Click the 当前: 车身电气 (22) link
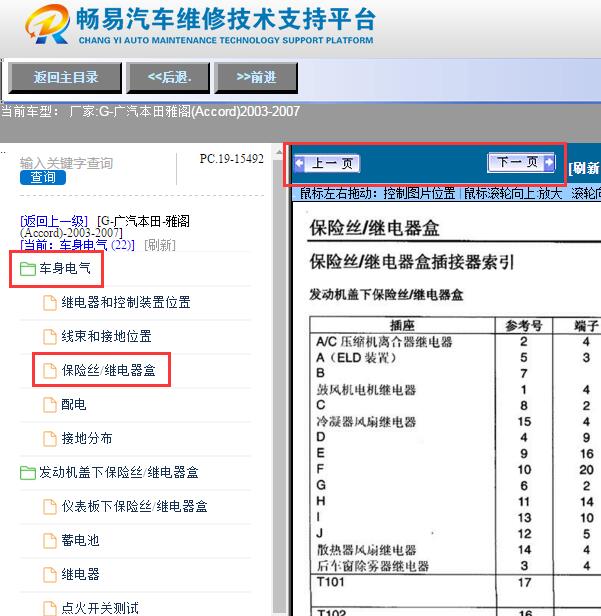The height and width of the screenshot is (616, 601). pyautogui.click(x=77, y=245)
